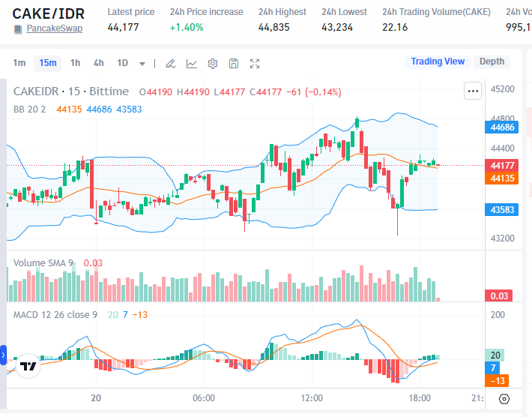The width and height of the screenshot is (532, 417).
Task: Click the PancakeSwap book icon
Action: (x=18, y=29)
